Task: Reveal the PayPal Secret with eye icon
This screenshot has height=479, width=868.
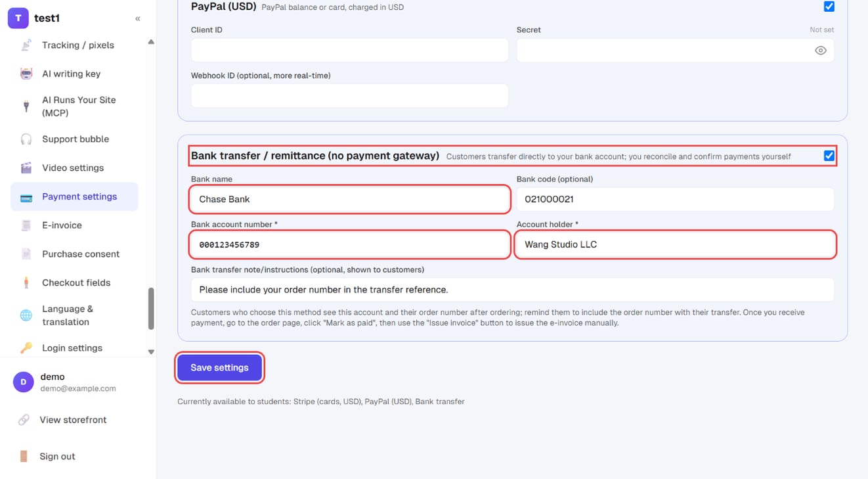Action: click(821, 51)
